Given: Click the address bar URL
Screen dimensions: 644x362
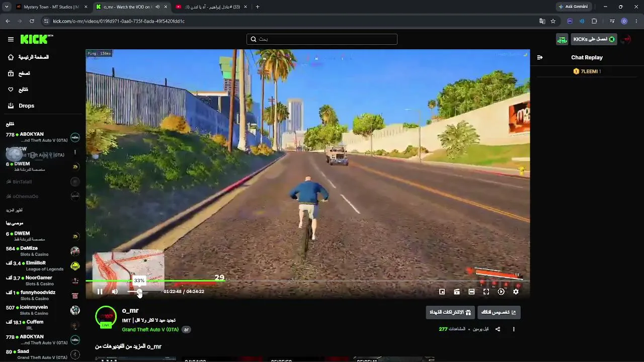Looking at the screenshot, I should 119,21.
